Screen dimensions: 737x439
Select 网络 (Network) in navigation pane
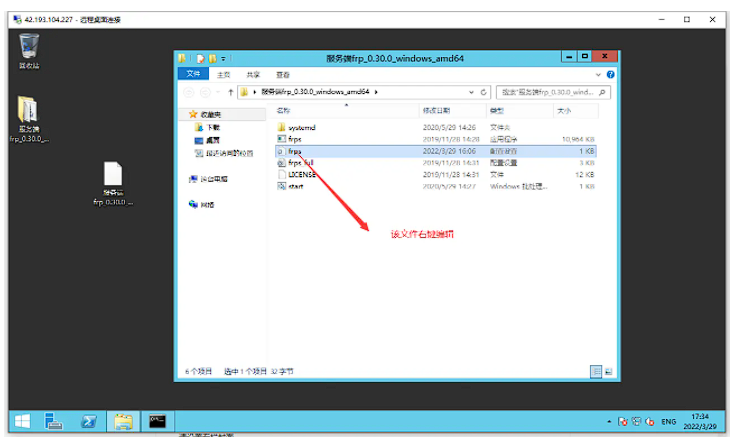click(x=207, y=204)
